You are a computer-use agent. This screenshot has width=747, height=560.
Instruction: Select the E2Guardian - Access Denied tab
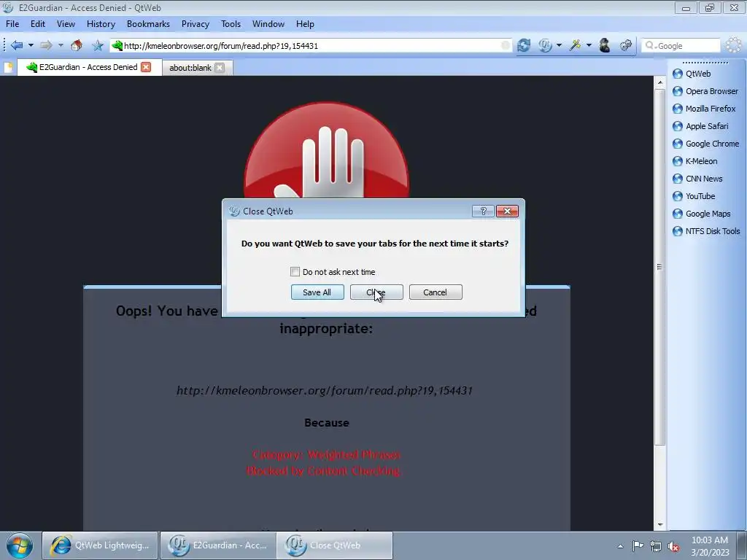[x=88, y=67]
